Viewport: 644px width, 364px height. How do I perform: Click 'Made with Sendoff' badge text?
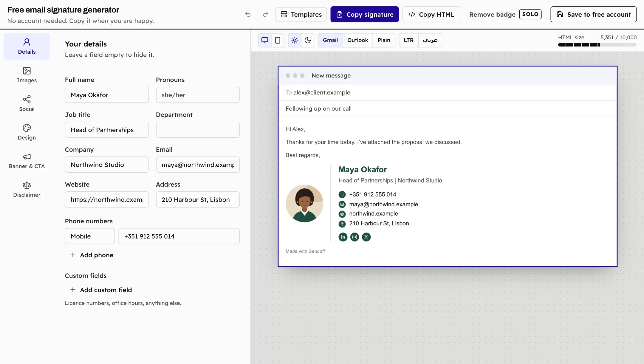(305, 251)
